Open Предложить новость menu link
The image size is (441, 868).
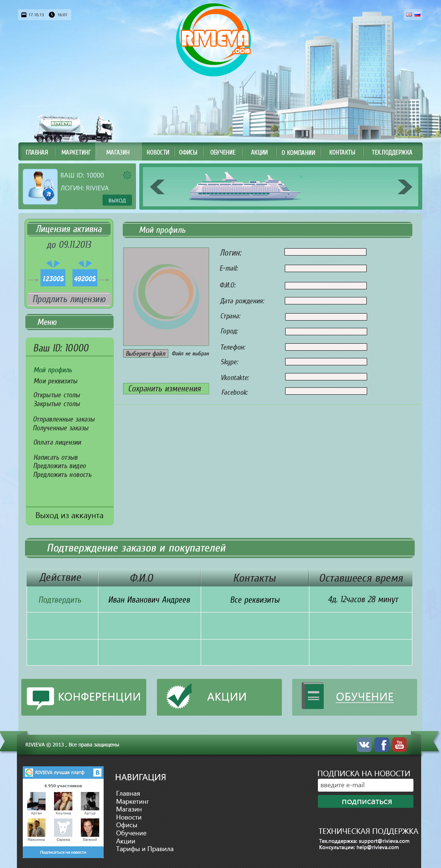tap(62, 475)
